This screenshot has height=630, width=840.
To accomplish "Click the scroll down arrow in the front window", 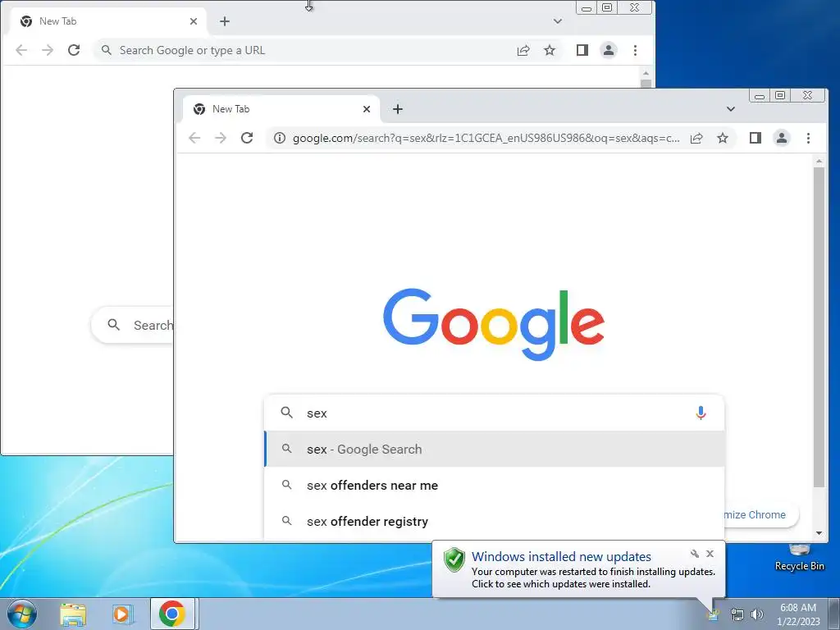I will pos(819,533).
